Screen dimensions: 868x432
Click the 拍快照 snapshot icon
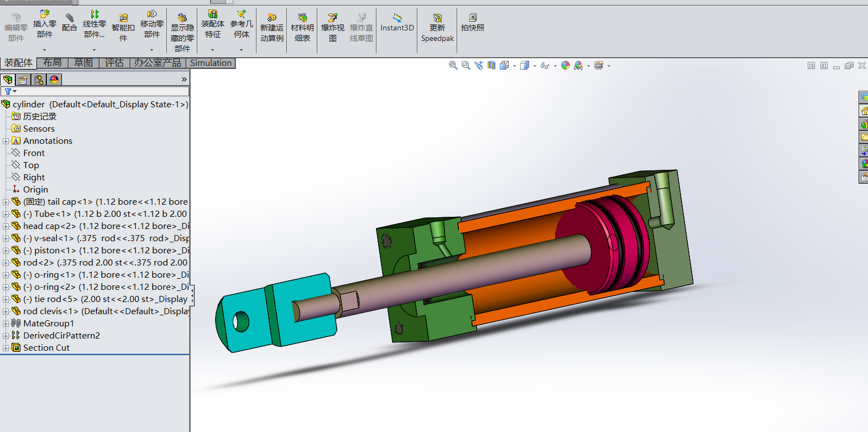coord(472,23)
